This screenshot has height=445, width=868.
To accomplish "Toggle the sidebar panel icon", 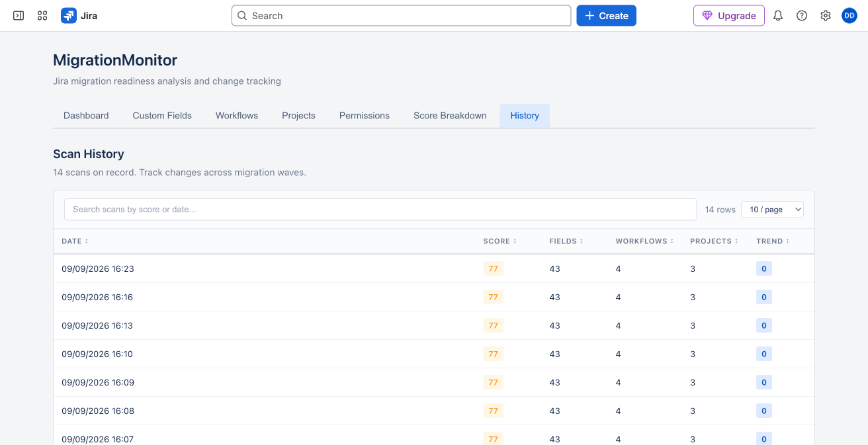I will 19,16.
